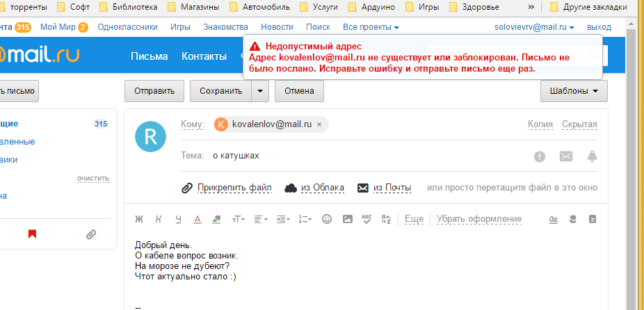Open Знакомства in the top menu
The width and height of the screenshot is (644, 310).
[225, 28]
